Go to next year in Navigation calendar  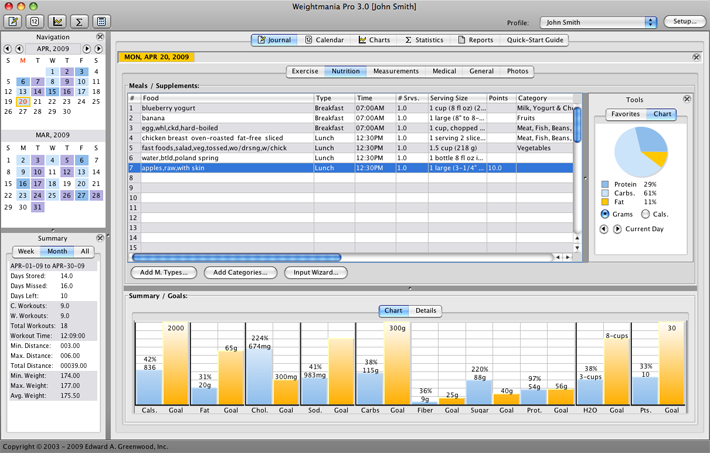tap(98, 48)
